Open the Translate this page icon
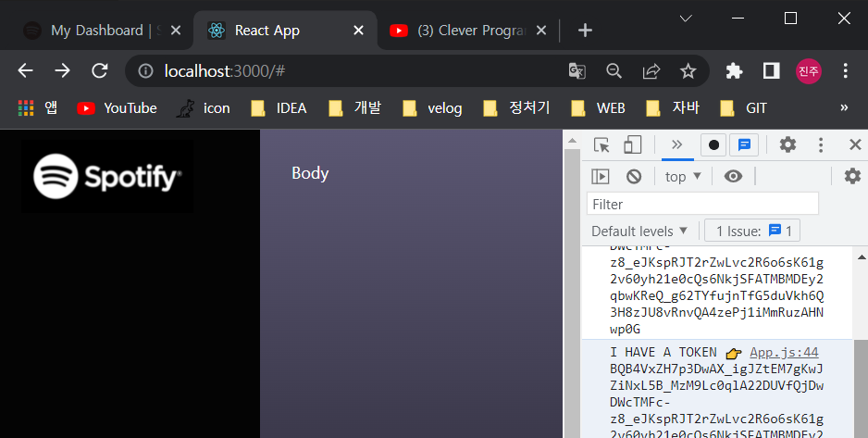The image size is (868, 438). (x=577, y=71)
